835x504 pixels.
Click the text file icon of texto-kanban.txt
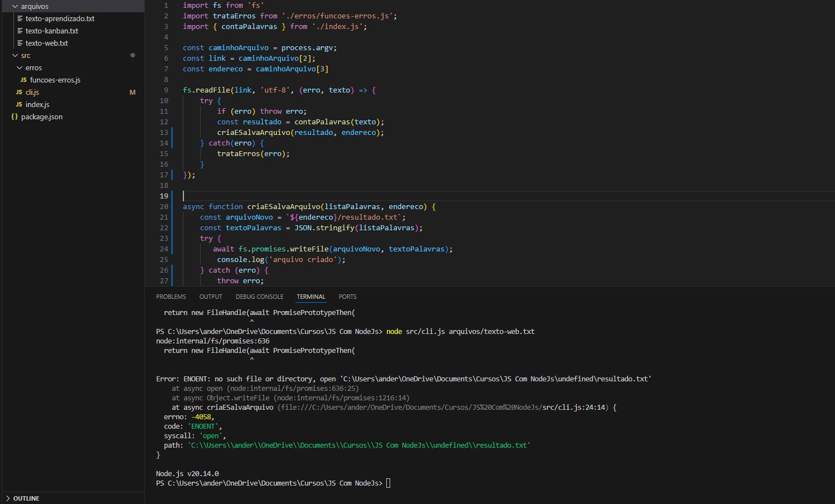coord(20,31)
